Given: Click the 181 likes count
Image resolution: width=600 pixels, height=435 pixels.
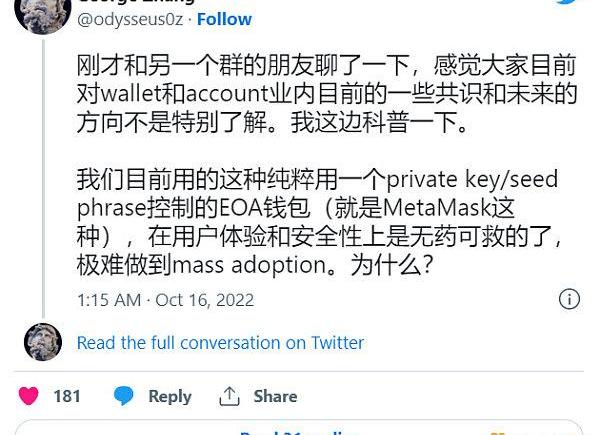Looking at the screenshot, I should [67, 396].
